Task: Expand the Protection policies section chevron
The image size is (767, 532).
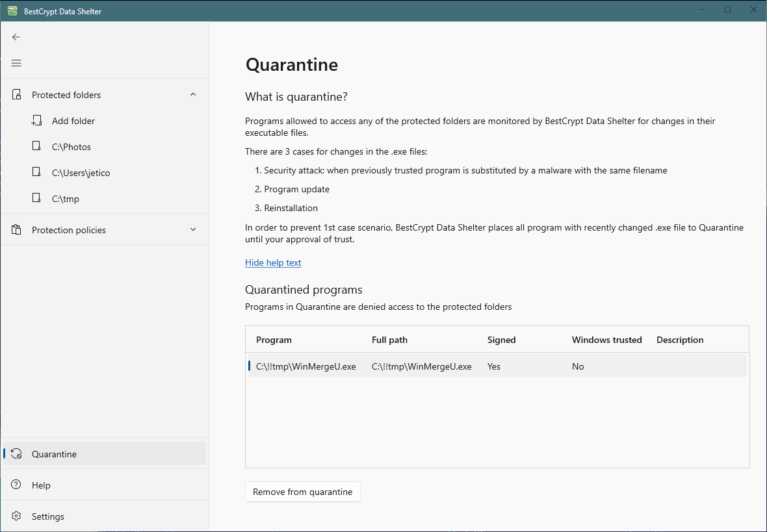Action: point(193,229)
